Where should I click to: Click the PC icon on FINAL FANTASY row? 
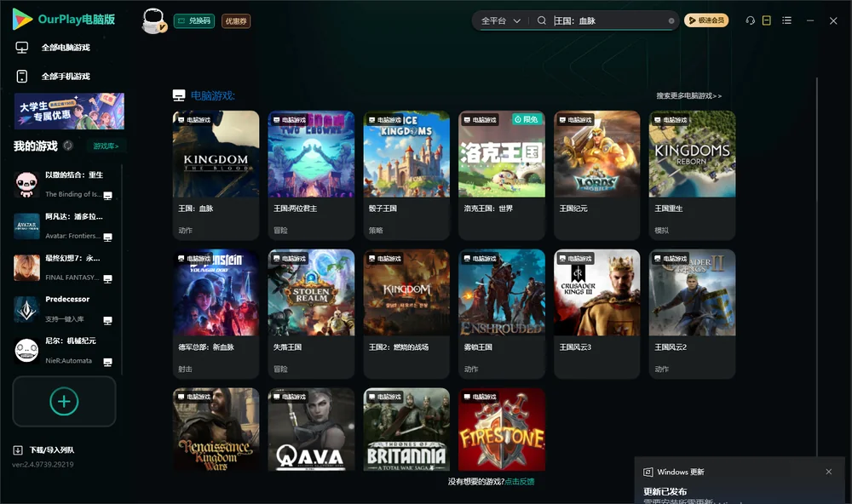click(107, 278)
